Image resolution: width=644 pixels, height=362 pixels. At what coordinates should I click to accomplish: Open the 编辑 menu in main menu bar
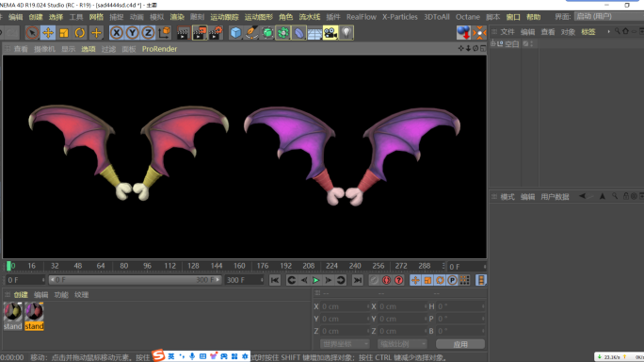[16, 17]
